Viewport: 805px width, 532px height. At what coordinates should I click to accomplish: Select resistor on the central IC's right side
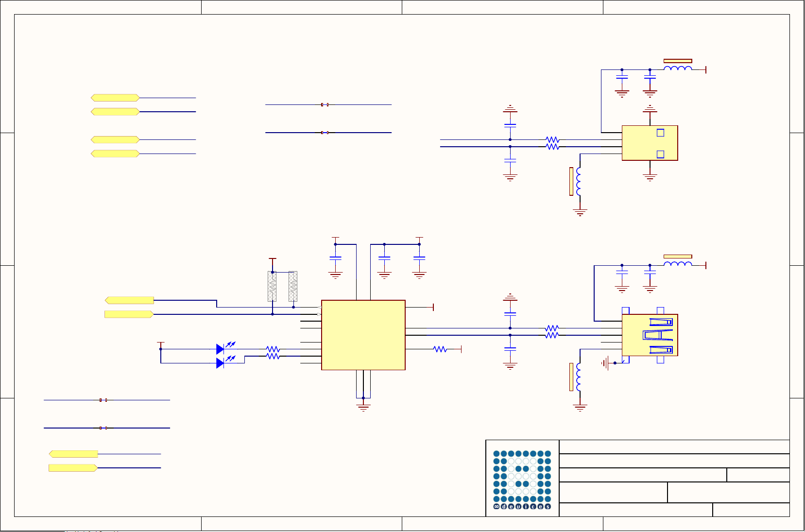440,349
